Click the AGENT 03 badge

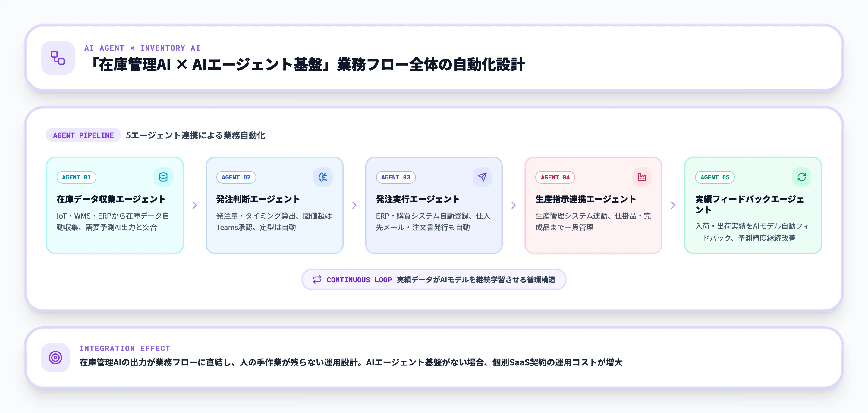pyautogui.click(x=396, y=177)
